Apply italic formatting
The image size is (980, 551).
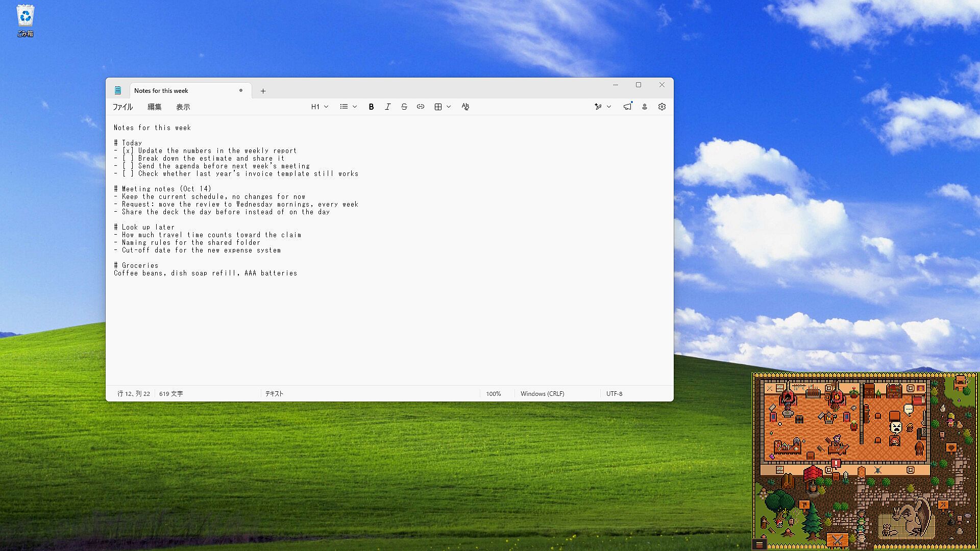pyautogui.click(x=387, y=107)
